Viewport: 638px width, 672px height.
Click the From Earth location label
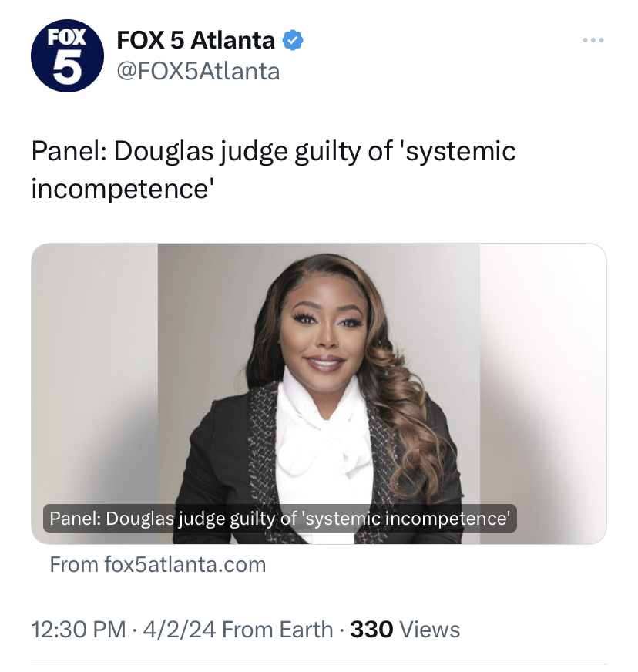(x=277, y=630)
